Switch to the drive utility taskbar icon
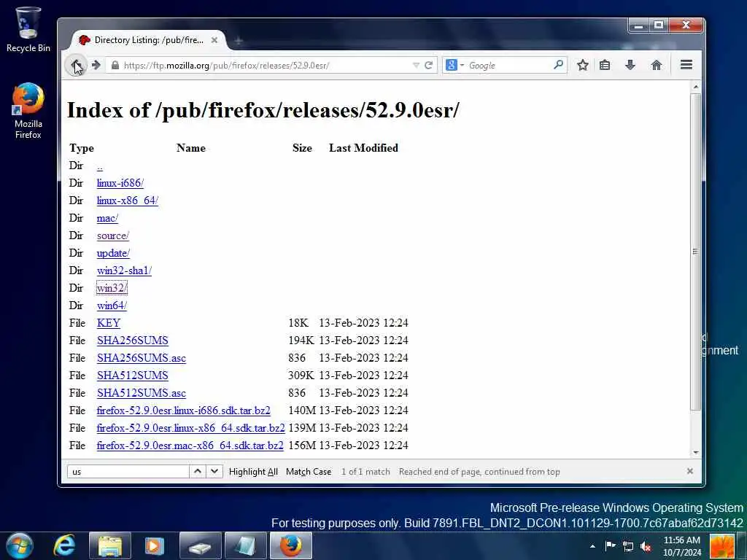The image size is (747, 560). (200, 545)
